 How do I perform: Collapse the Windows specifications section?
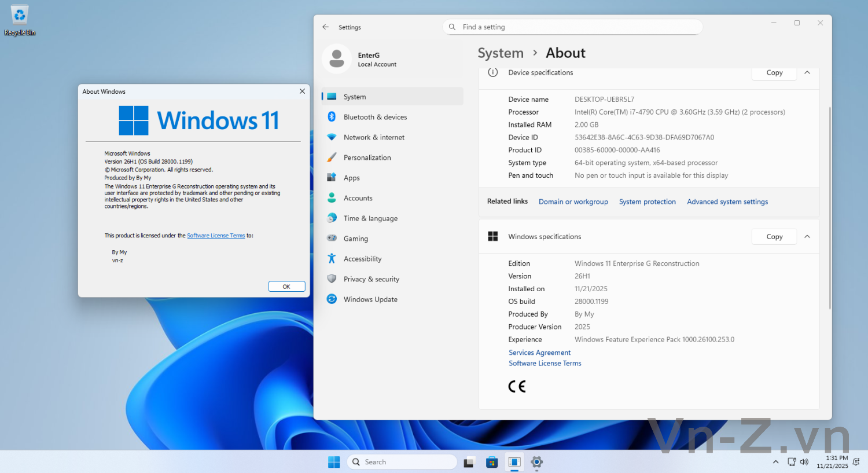(807, 237)
